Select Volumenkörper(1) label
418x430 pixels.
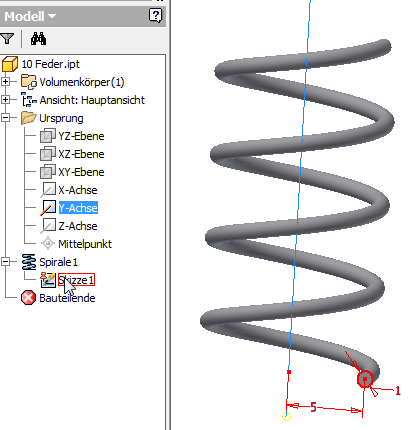pyautogui.click(x=82, y=82)
